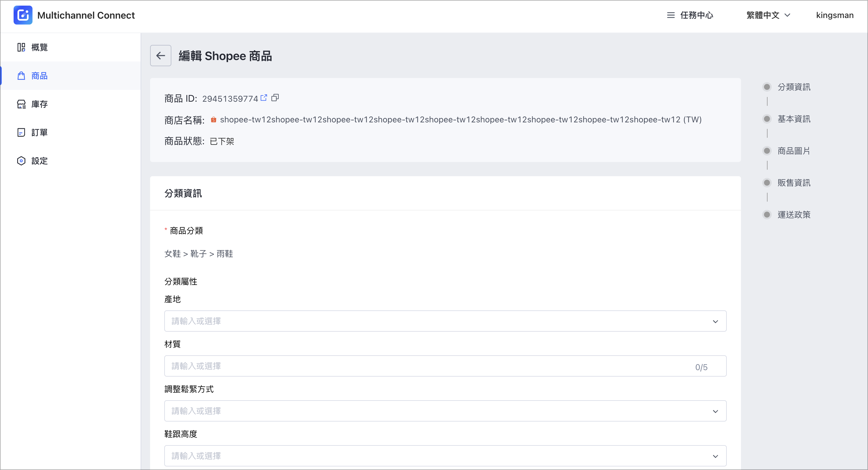
Task: Click product ID 29451359774
Action: [230, 98]
